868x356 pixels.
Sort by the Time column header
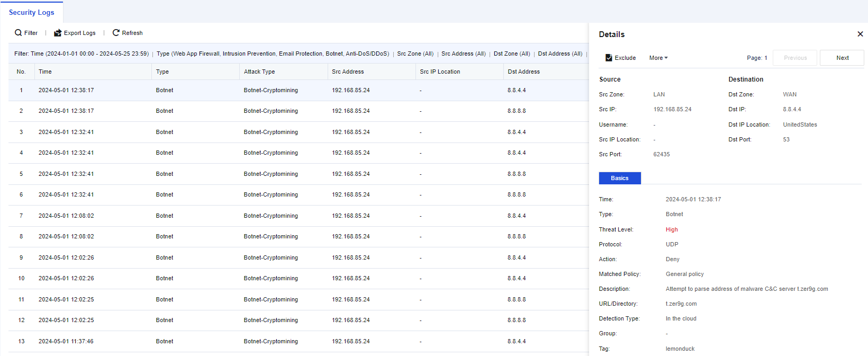46,72
